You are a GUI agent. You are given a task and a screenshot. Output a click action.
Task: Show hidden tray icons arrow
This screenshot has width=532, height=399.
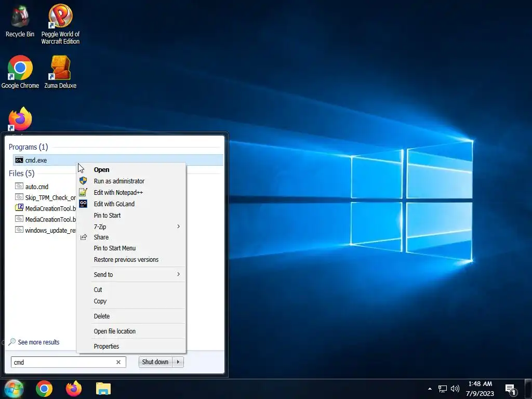coord(430,389)
